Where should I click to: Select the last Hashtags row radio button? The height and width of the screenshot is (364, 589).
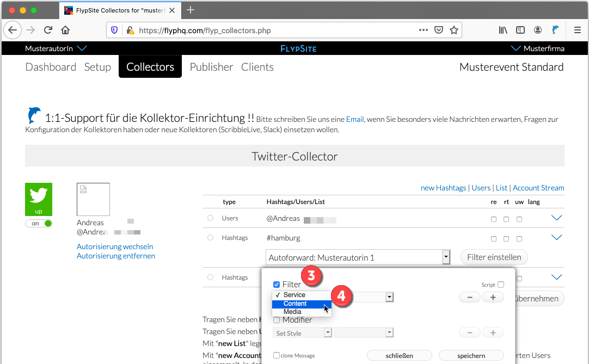(210, 277)
